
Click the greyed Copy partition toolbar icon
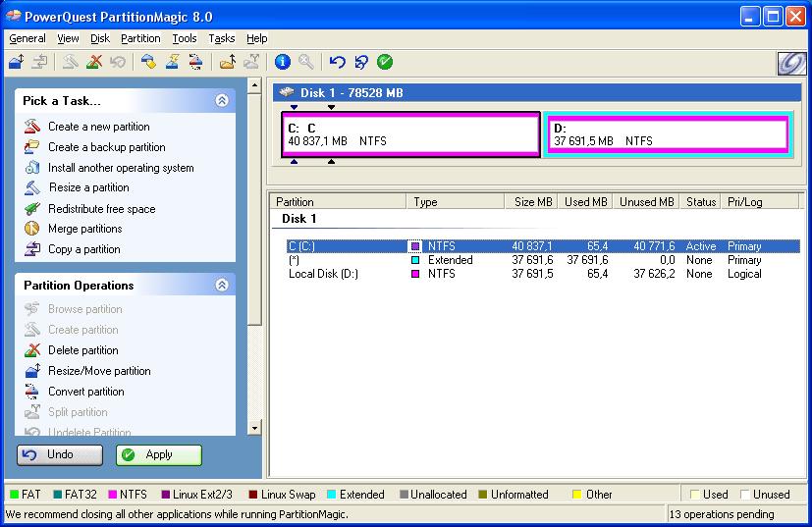(40, 62)
